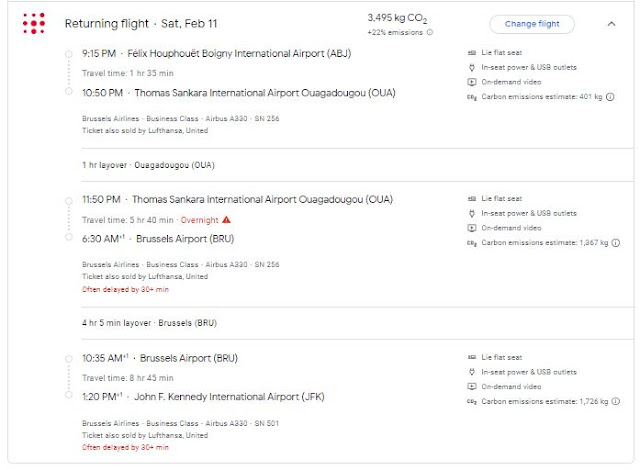Click lie flat seat icon for ABJ departure segment
Viewport: 640px width, 470px height.
click(x=471, y=52)
